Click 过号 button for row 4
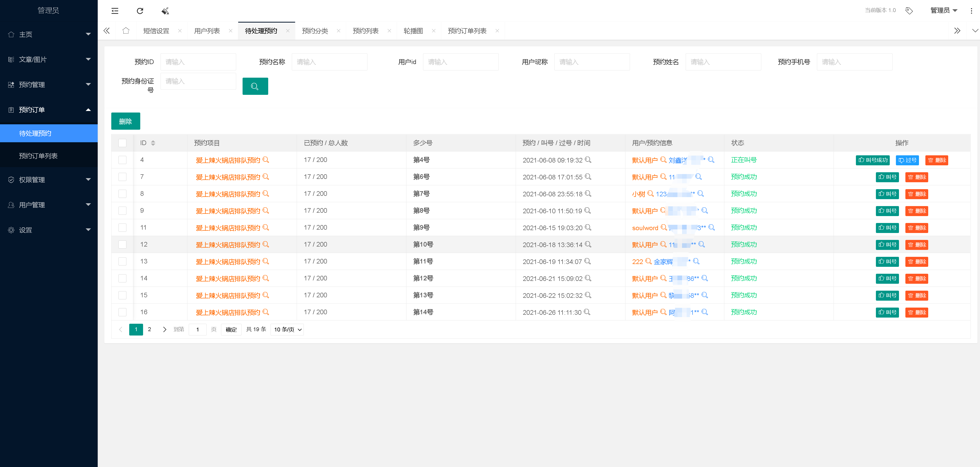980x467 pixels. [x=907, y=160]
